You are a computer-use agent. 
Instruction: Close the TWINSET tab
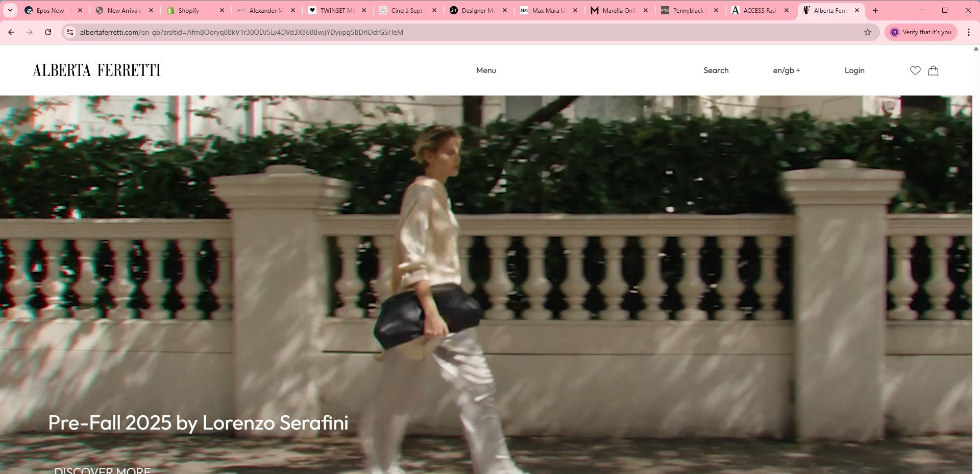tap(363, 10)
